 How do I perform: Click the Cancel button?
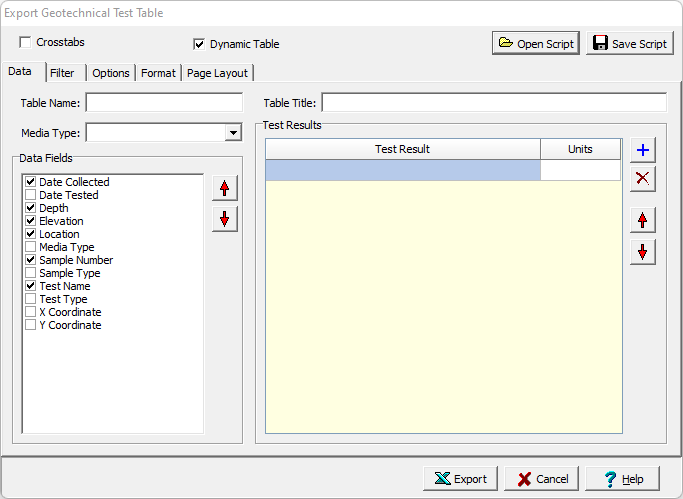(541, 479)
